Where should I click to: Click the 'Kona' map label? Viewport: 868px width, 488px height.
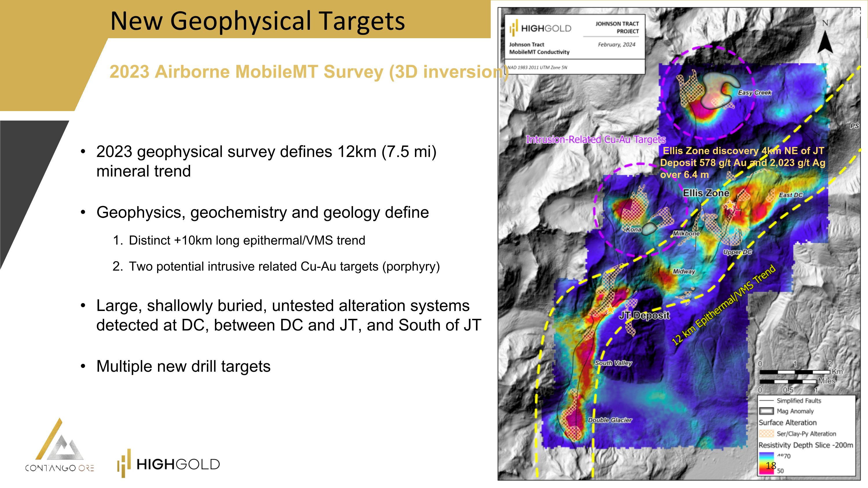coord(633,229)
